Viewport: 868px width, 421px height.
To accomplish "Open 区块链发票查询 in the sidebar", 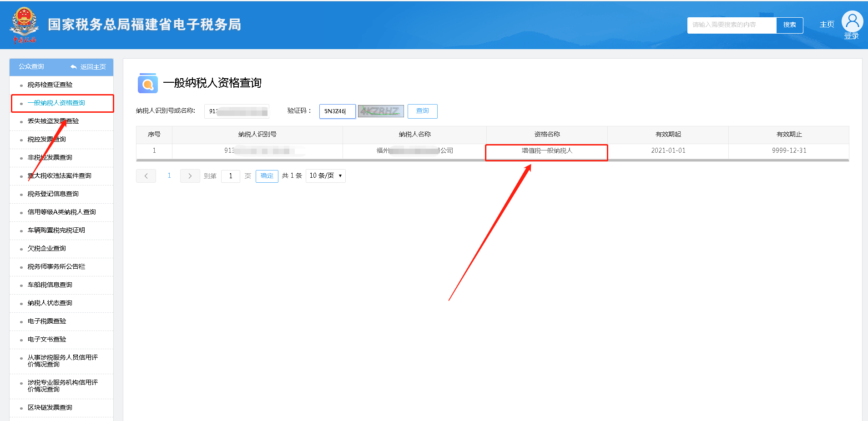I will [50, 408].
